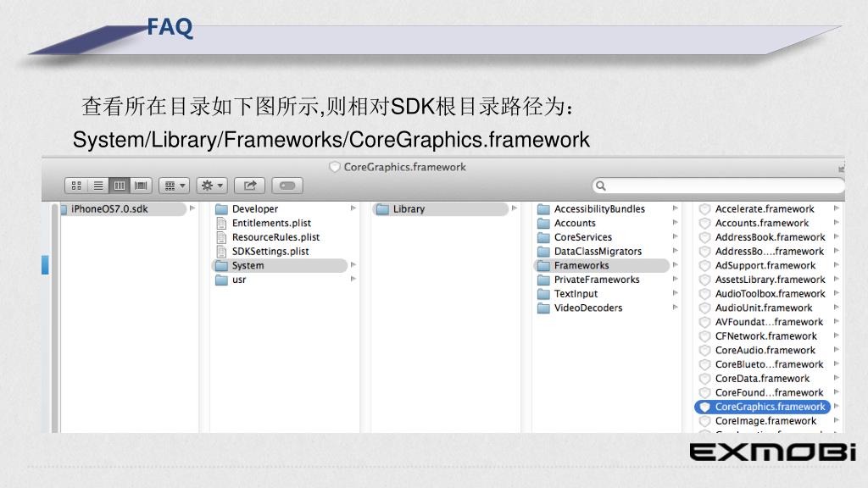Select the highlighted CoreGraphics.framework
Viewport: 868px width, 488px height.
(x=763, y=407)
